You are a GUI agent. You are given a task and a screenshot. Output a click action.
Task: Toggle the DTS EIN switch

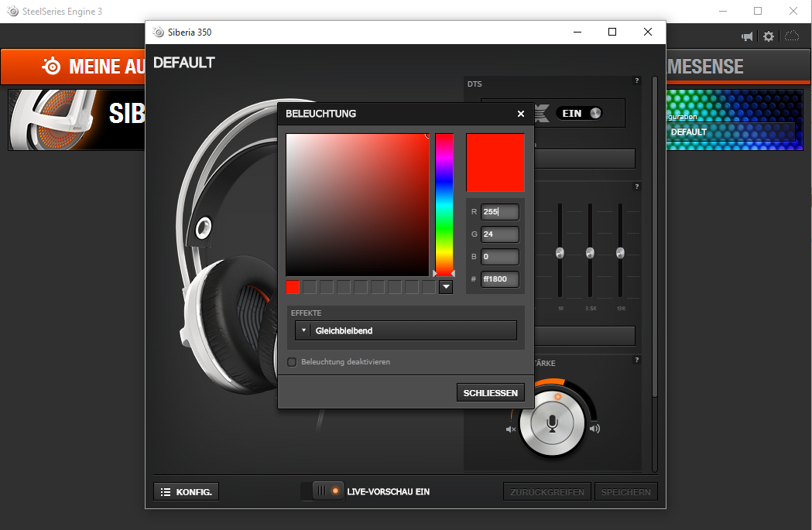pos(581,113)
